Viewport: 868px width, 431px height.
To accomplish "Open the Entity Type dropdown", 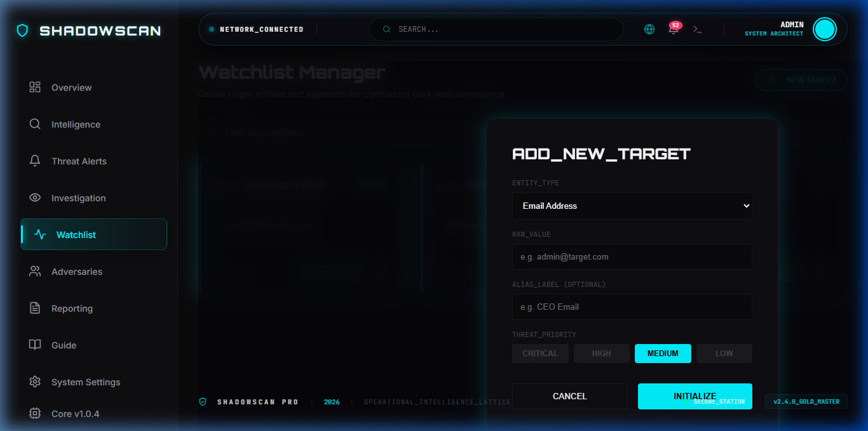I will click(632, 206).
